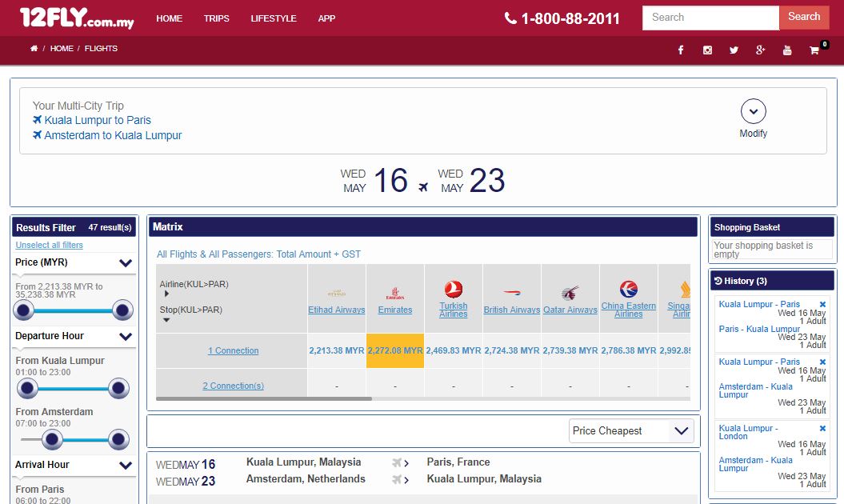This screenshot has height=504, width=844.
Task: Select the 1 Connection row link
Action: pyautogui.click(x=233, y=350)
